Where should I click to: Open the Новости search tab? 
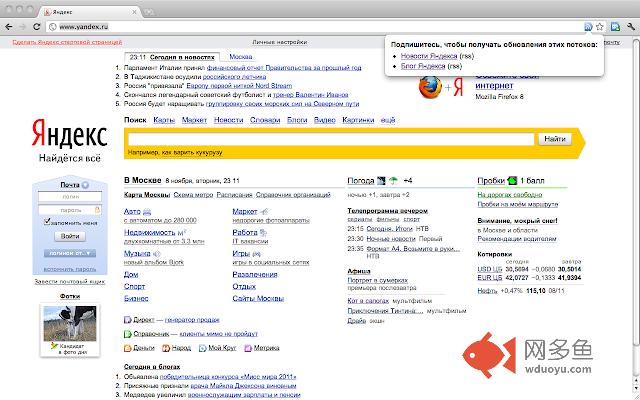point(229,120)
